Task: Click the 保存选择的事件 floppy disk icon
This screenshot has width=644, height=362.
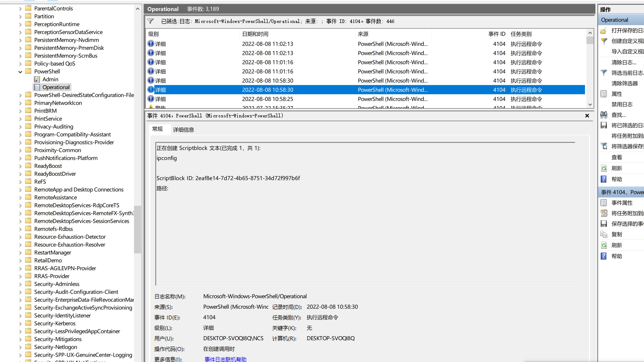Action: 603,224
